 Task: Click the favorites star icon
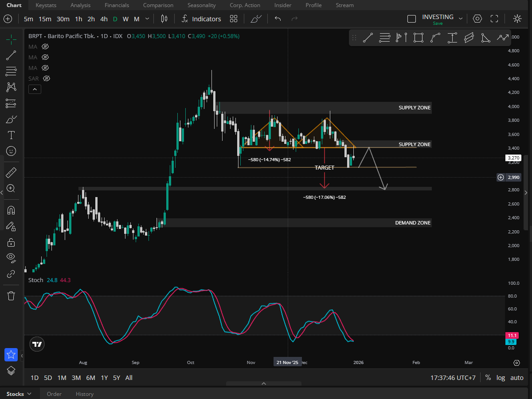[x=11, y=355]
